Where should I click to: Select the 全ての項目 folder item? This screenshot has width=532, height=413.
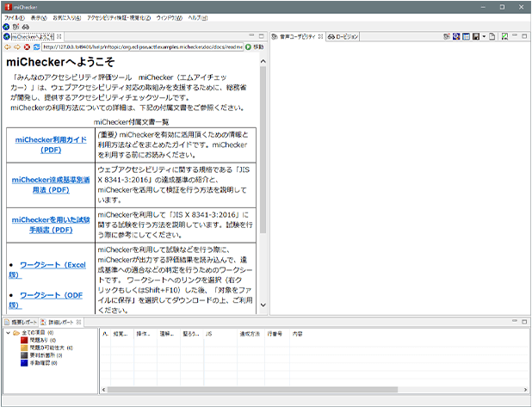tap(34, 333)
